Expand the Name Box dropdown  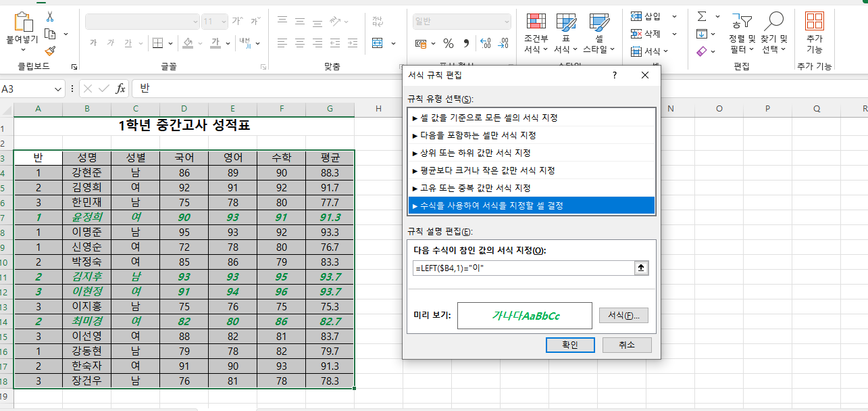(57, 89)
